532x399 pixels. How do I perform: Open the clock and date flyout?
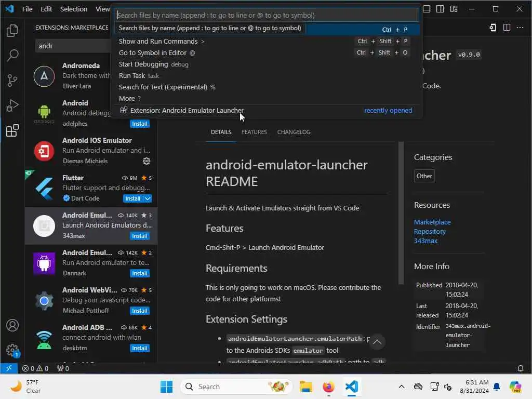pos(475,387)
